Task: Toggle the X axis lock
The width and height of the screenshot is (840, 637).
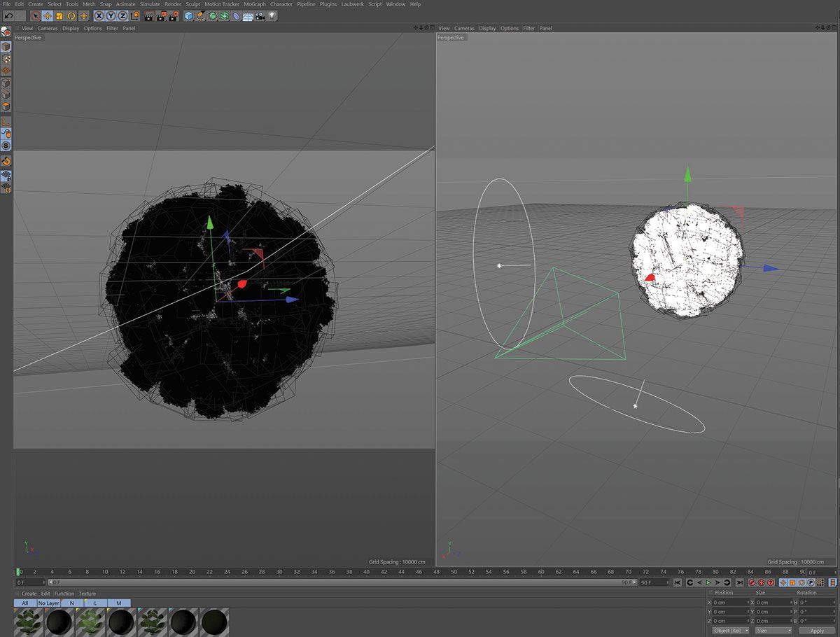Action: coord(99,15)
